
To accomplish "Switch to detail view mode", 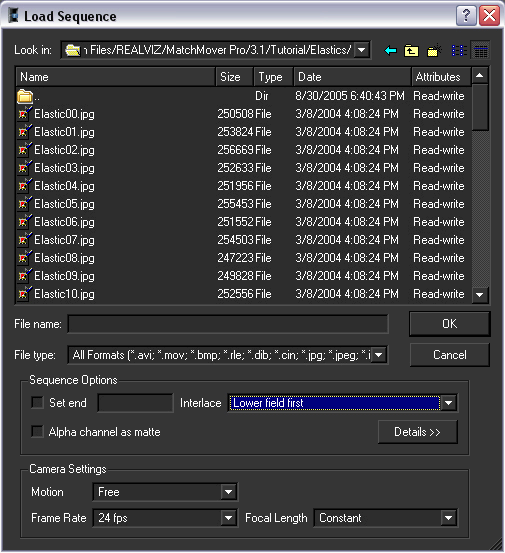I will pos(481,51).
